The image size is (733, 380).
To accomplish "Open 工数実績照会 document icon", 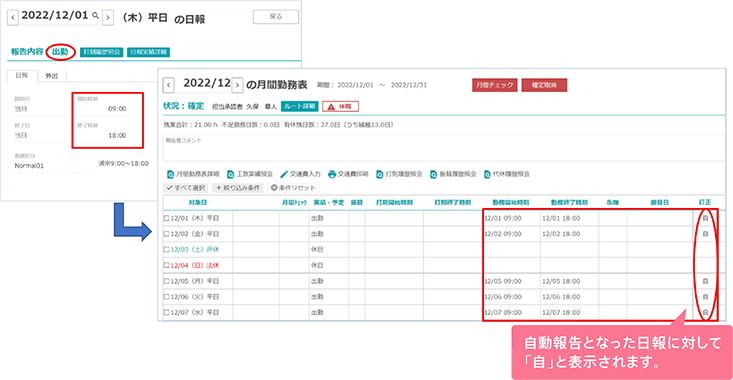I will [x=230, y=174].
